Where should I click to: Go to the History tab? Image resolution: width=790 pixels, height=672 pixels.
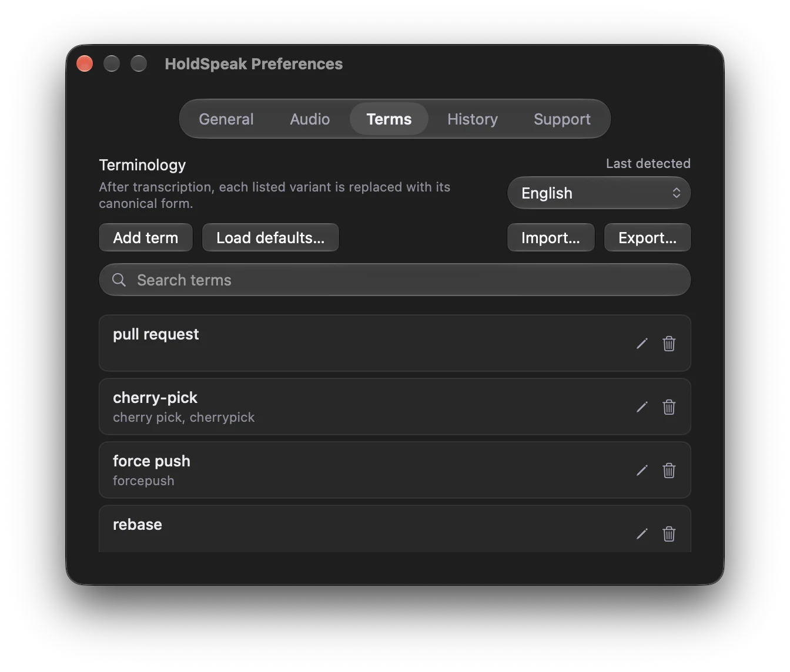473,119
